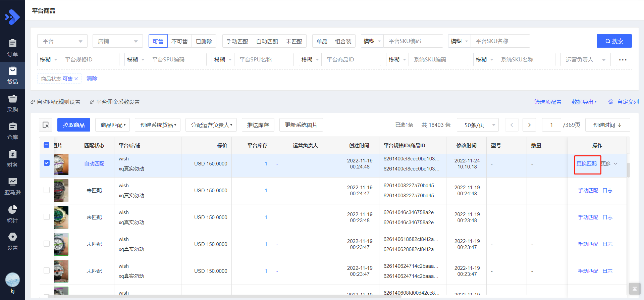
Task: Expand 更多 in the 自动匹配 row
Action: (x=609, y=163)
